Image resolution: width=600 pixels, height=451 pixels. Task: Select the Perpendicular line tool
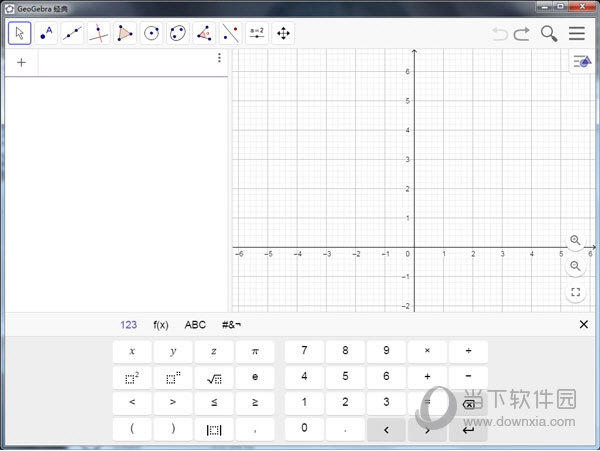[x=99, y=33]
